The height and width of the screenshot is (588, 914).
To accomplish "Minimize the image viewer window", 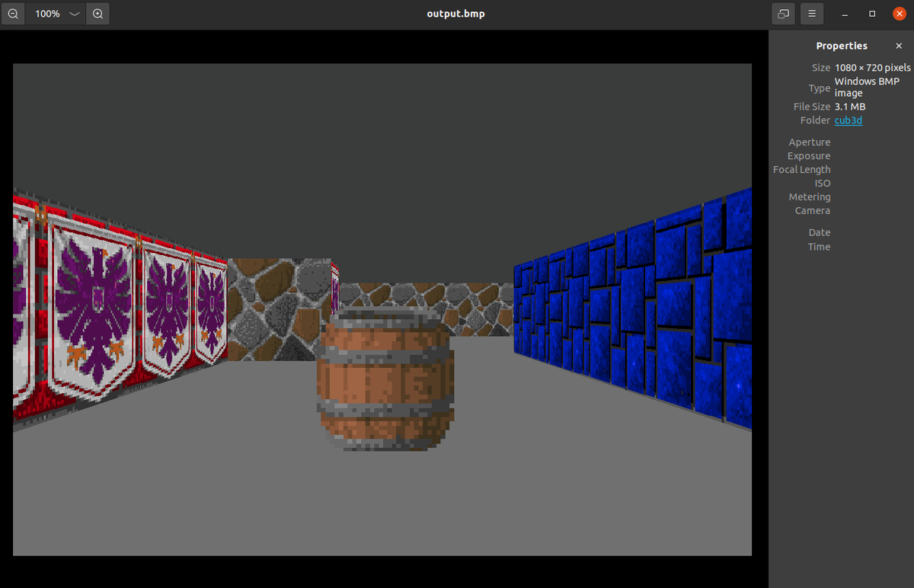I will (845, 14).
